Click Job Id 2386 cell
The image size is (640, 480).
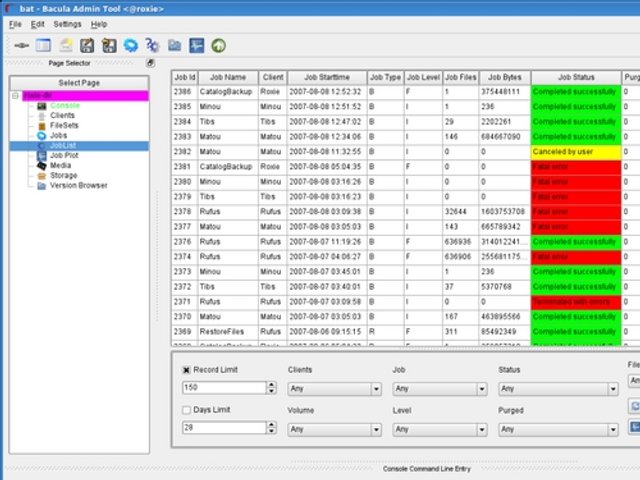[x=184, y=92]
